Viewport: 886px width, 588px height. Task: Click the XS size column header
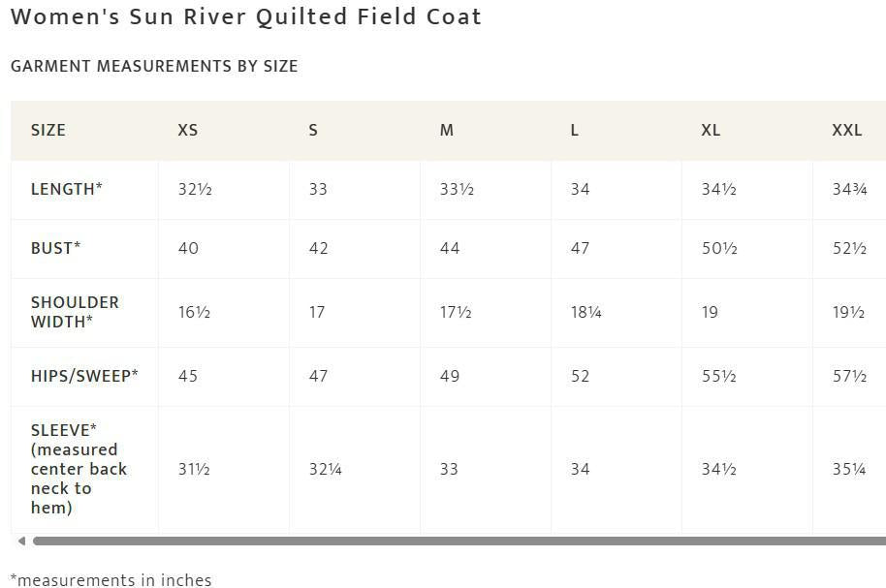click(188, 130)
